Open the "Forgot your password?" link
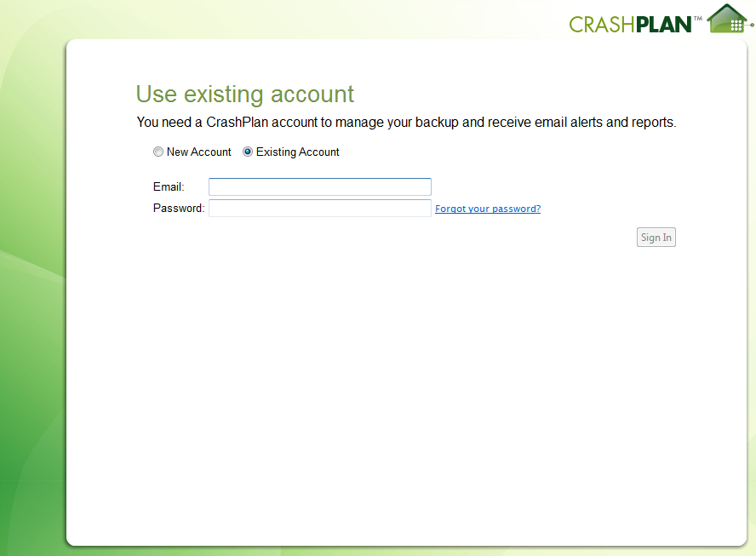The width and height of the screenshot is (756, 556). [488, 209]
